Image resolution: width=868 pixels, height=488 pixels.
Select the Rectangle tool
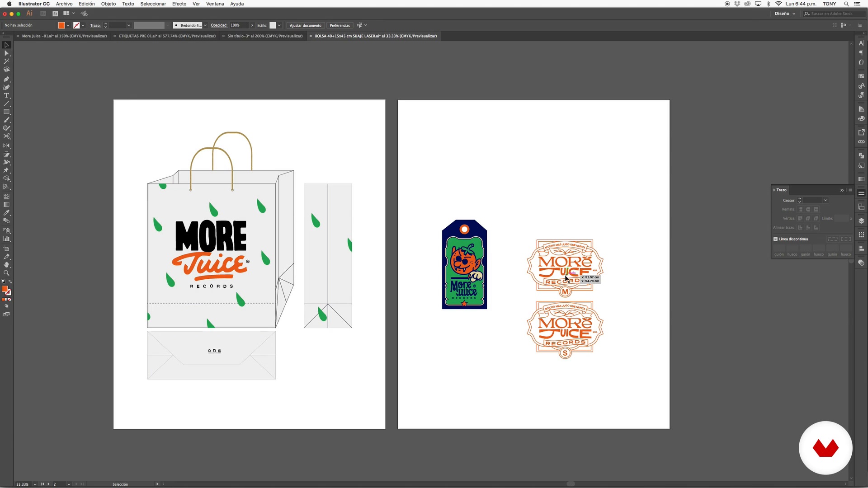click(x=6, y=112)
